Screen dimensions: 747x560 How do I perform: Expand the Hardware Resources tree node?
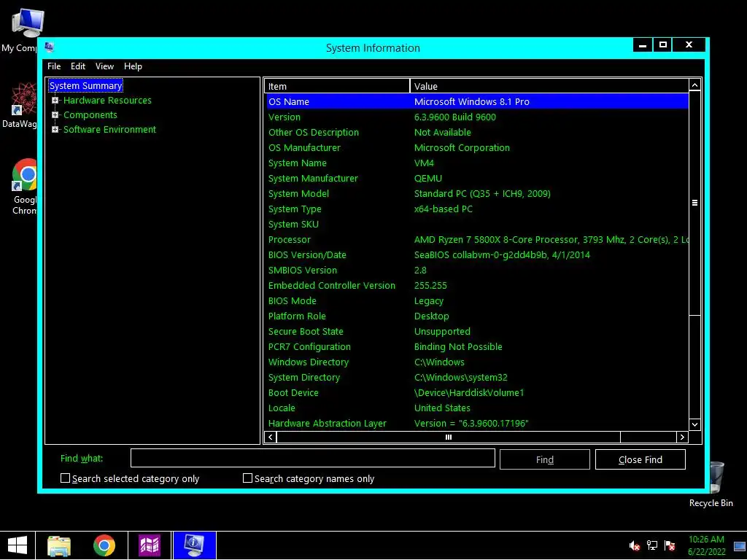[x=55, y=101]
